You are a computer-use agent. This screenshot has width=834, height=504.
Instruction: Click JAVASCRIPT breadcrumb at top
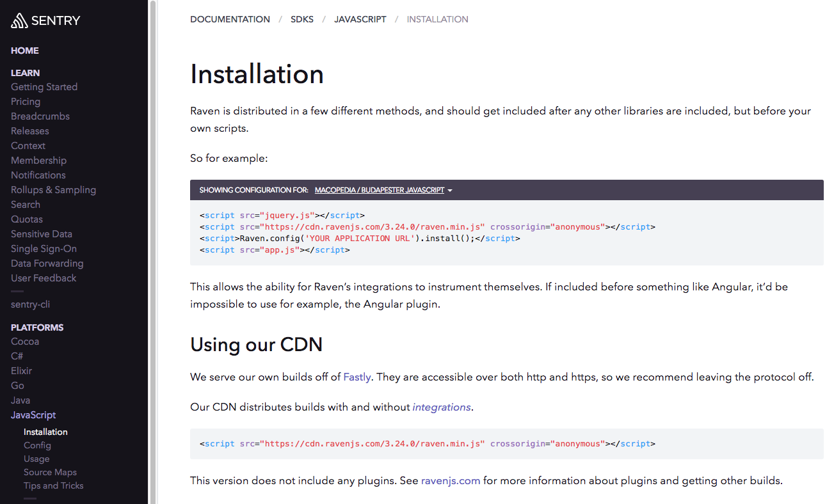click(x=360, y=19)
